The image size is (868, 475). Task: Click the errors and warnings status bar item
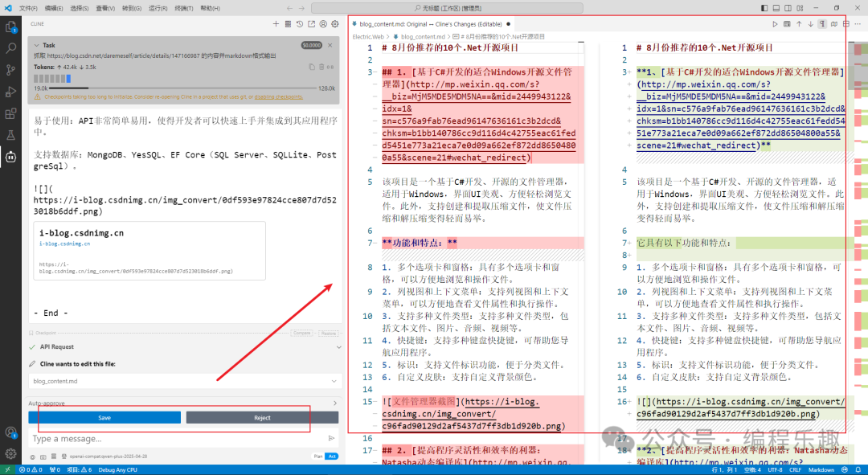pyautogui.click(x=31, y=470)
